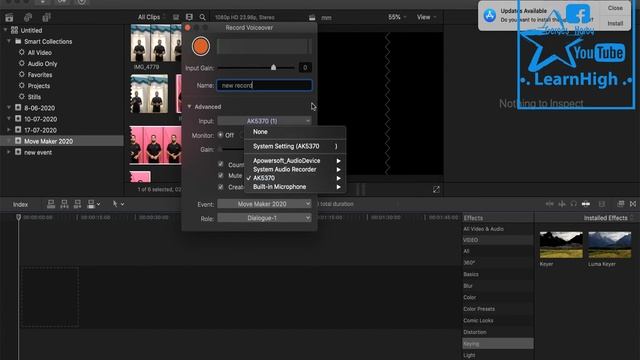640x360 pixels.
Task: Click the clapperboard icon above viewer
Action: click(312, 18)
